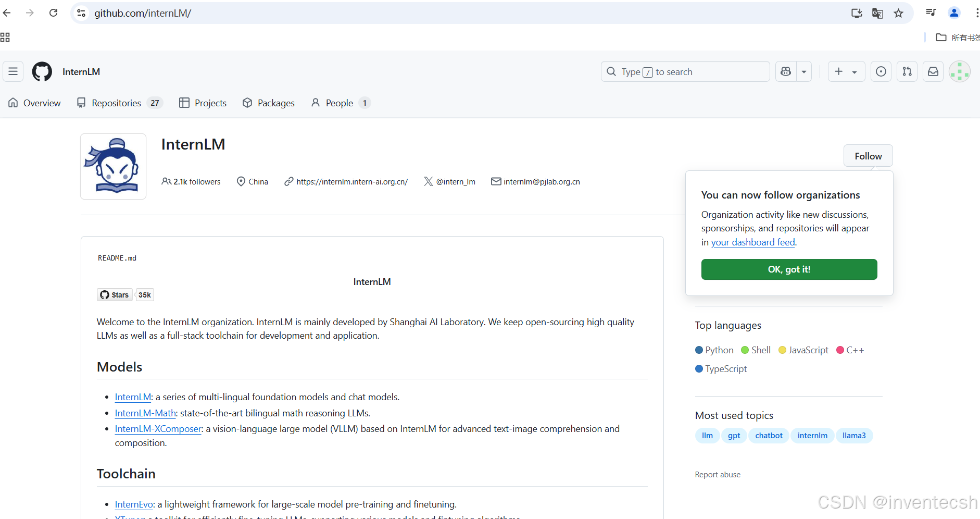Viewport: 980px width, 519px height.
Task: Dismiss popup with OK, got it! button
Action: pos(789,269)
